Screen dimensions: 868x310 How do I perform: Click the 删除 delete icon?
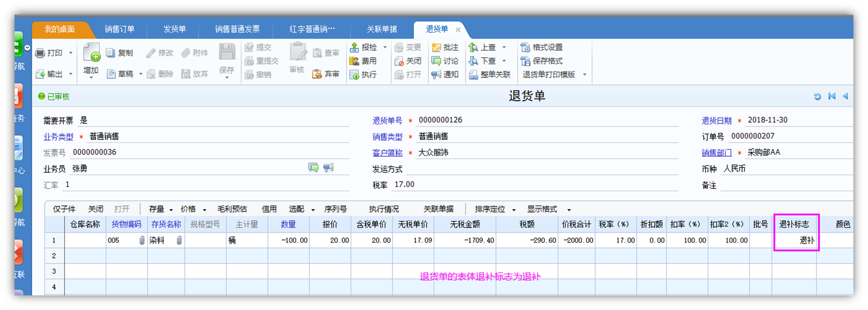coord(151,74)
